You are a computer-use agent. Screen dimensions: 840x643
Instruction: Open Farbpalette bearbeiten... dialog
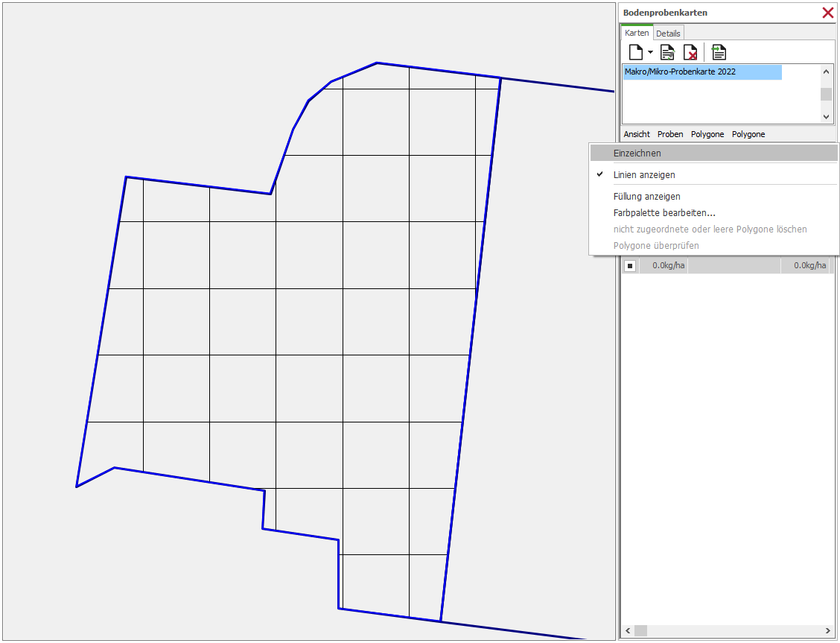pos(664,213)
